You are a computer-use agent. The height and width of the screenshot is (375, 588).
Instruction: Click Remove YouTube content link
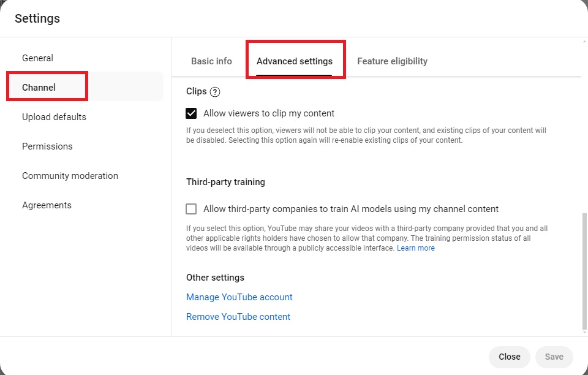(238, 317)
